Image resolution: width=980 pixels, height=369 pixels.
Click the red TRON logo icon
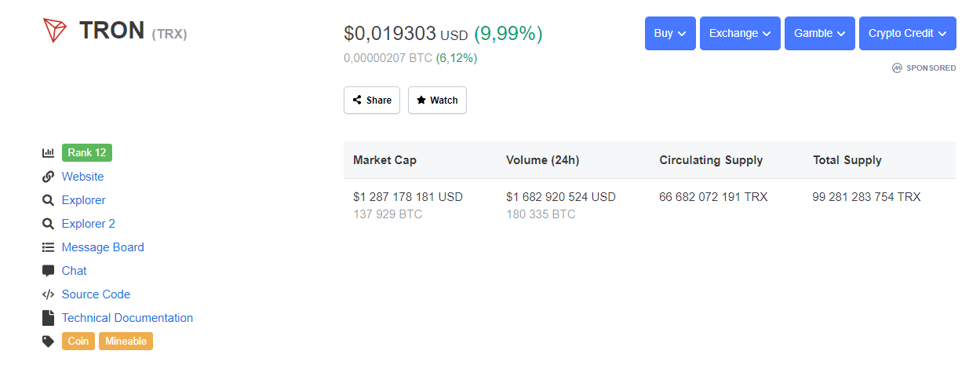[x=55, y=31]
